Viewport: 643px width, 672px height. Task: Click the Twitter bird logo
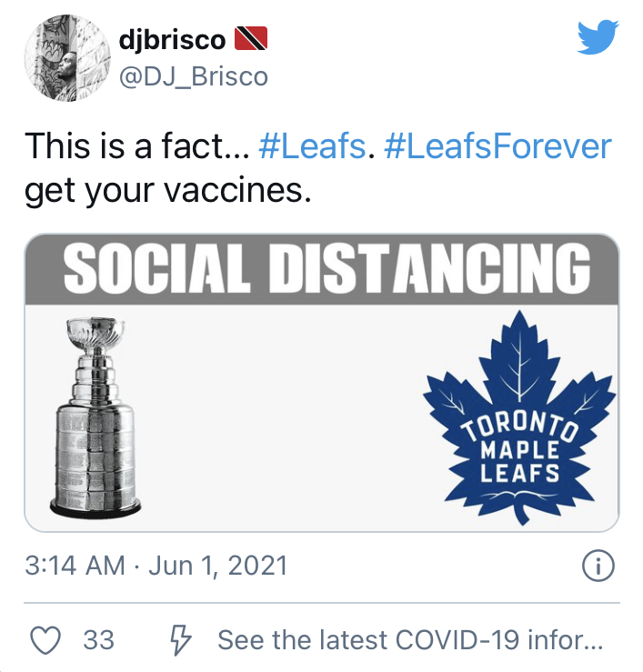coord(598,38)
